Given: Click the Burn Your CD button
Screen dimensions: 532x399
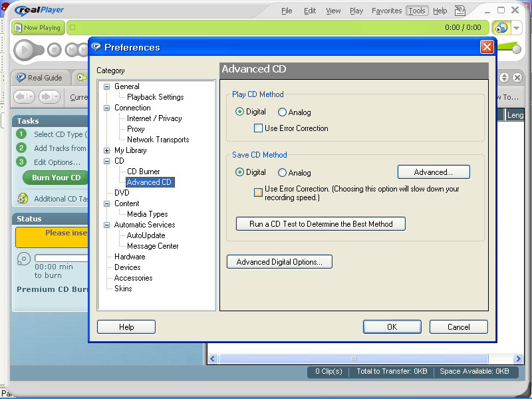Looking at the screenshot, I should pos(56,178).
